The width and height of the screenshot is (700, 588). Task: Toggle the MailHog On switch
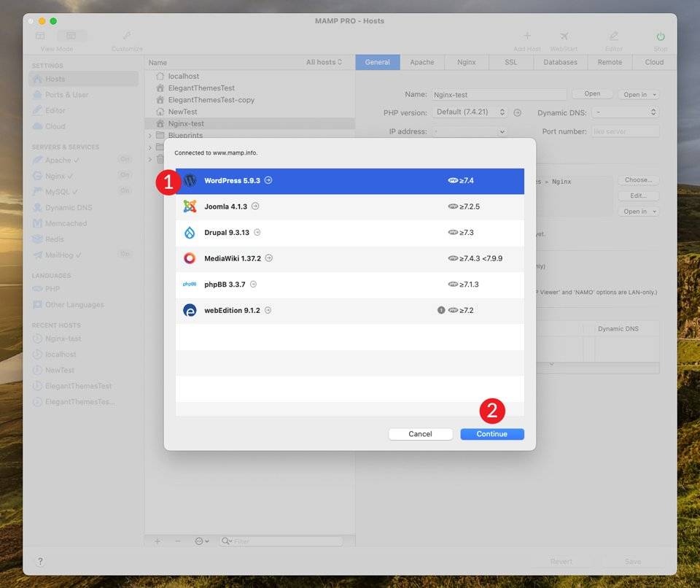coord(125,255)
